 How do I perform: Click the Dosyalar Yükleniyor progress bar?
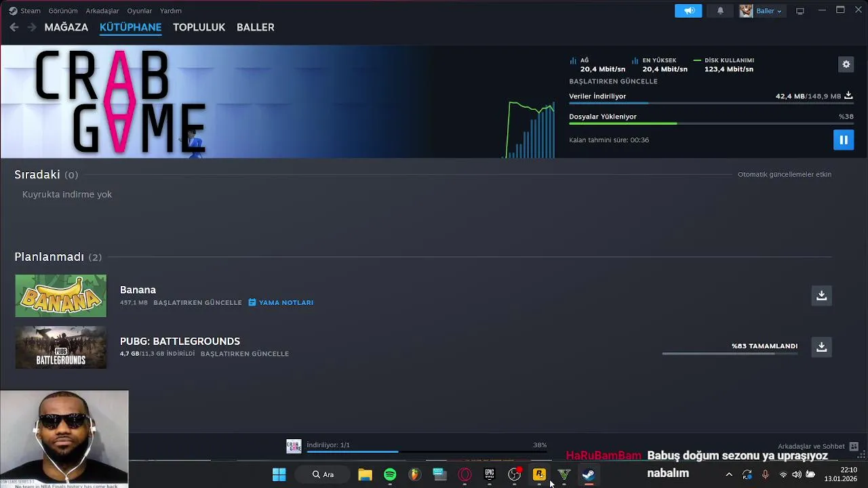[711, 123]
